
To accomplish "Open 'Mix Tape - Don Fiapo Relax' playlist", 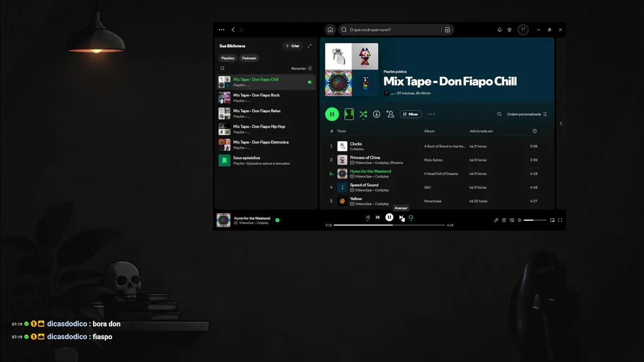I will 266,113.
